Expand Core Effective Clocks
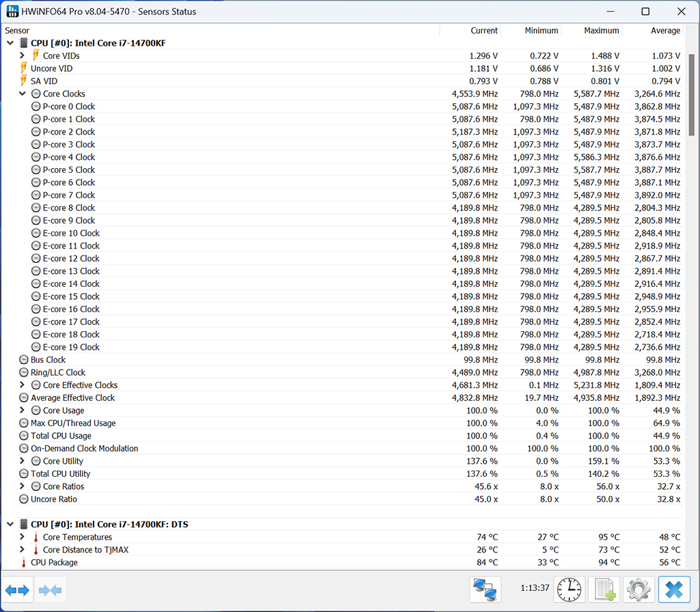The height and width of the screenshot is (612, 700). (x=23, y=385)
